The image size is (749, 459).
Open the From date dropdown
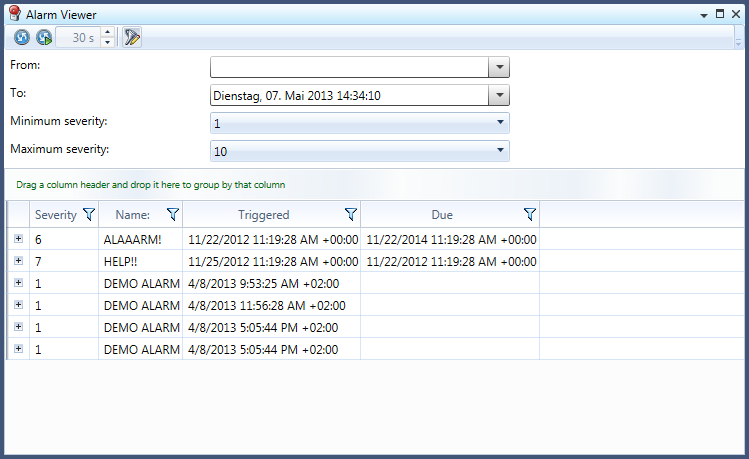[x=499, y=67]
